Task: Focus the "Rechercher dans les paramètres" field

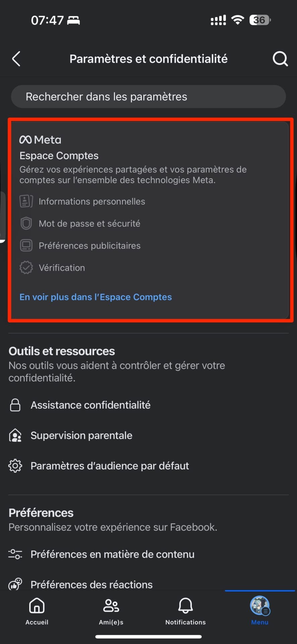Action: pos(148,97)
